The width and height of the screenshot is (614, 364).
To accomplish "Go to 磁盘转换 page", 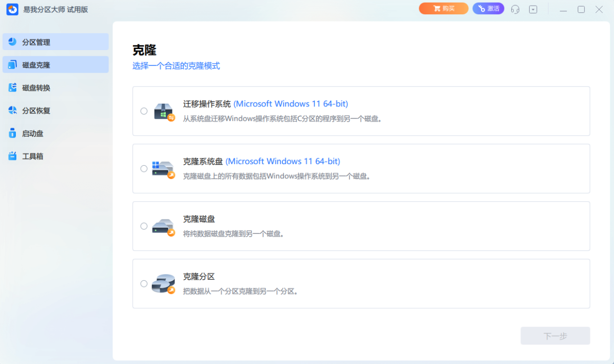I will (55, 87).
